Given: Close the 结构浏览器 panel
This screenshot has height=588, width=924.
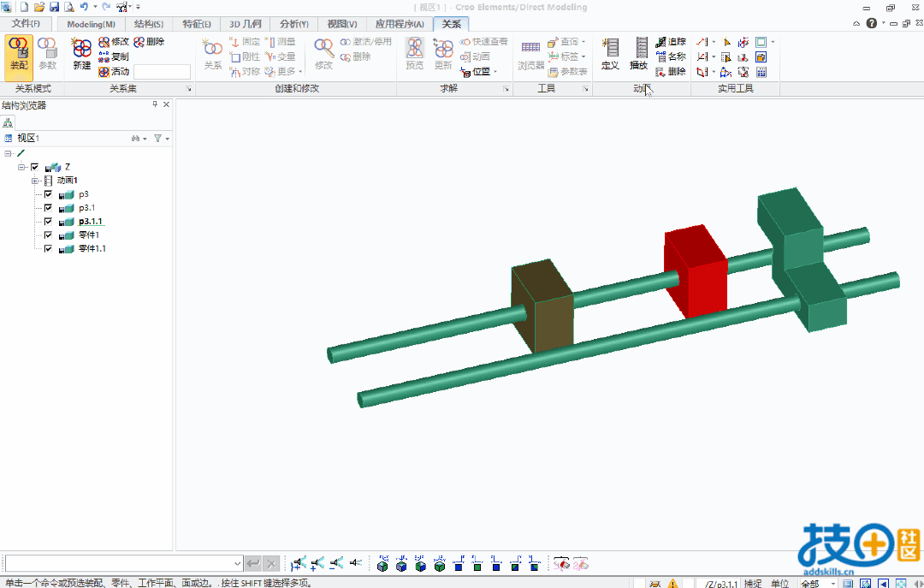Looking at the screenshot, I should coord(166,104).
